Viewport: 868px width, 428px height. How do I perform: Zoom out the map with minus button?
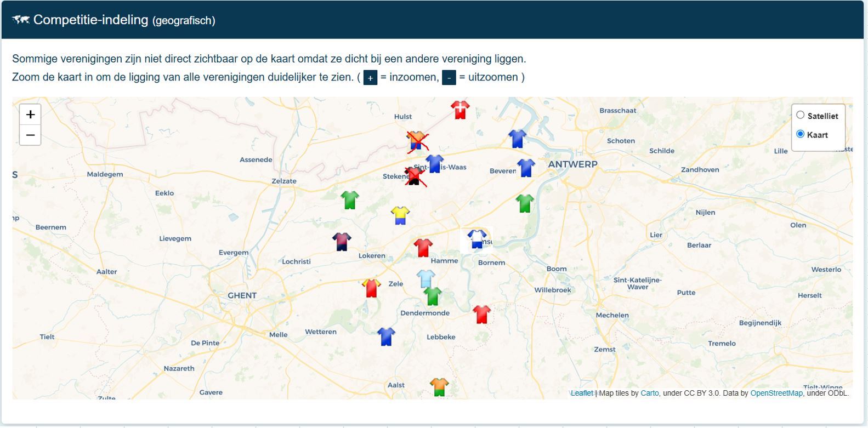tap(31, 135)
